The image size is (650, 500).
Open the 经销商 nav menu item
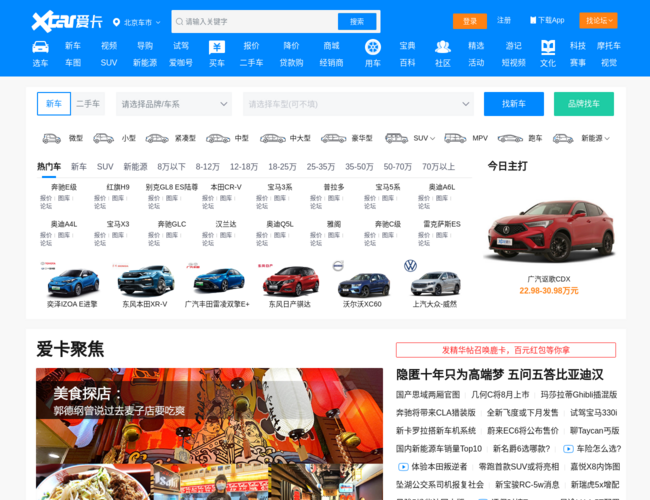click(x=331, y=63)
